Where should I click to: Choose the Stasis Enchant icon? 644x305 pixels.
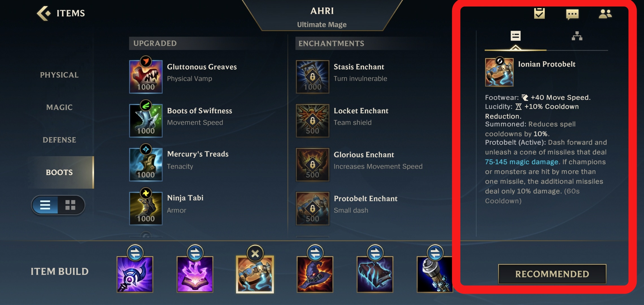click(312, 77)
